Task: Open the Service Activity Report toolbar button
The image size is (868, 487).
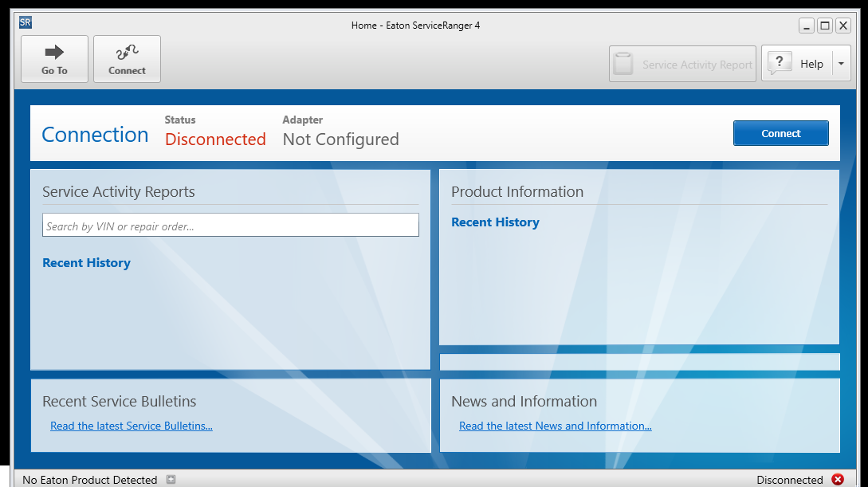Action: pyautogui.click(x=682, y=65)
